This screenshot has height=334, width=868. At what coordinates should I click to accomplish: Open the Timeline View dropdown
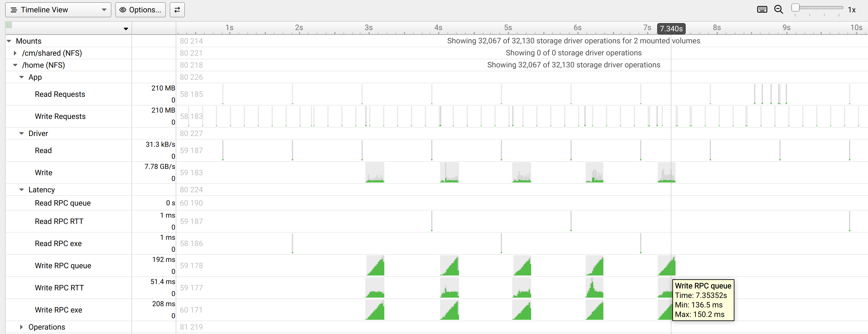coord(58,10)
